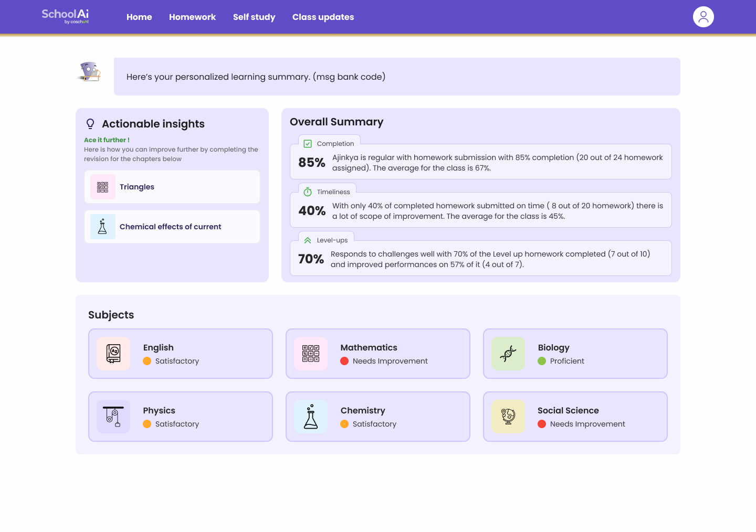Select the Biology subject title
The width and height of the screenshot is (756, 532).
point(554,347)
